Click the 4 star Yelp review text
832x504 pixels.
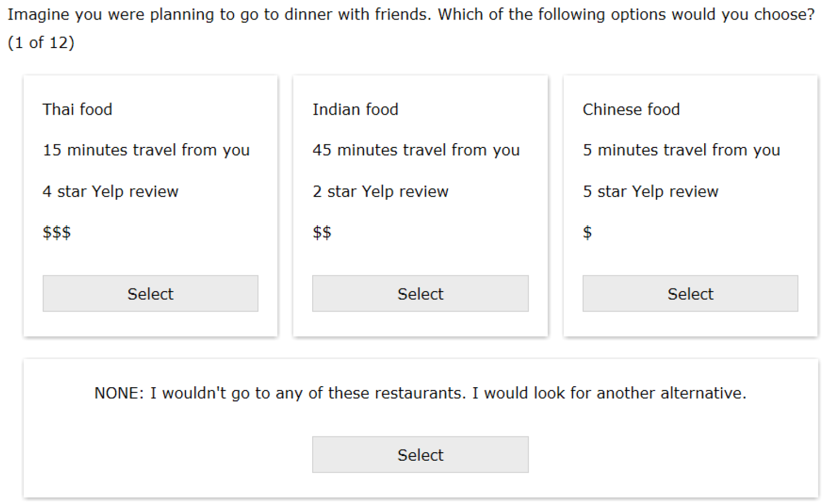(110, 191)
